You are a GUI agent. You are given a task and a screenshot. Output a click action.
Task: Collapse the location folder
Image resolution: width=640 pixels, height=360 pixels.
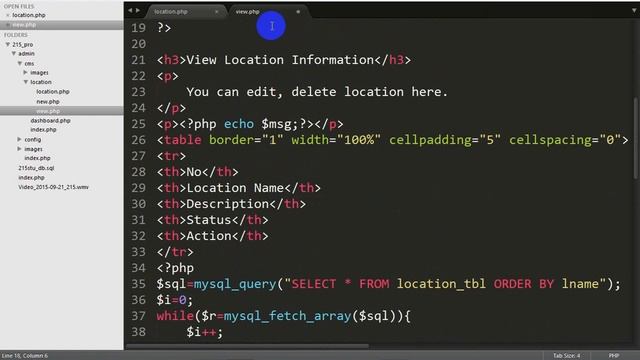[x=26, y=82]
